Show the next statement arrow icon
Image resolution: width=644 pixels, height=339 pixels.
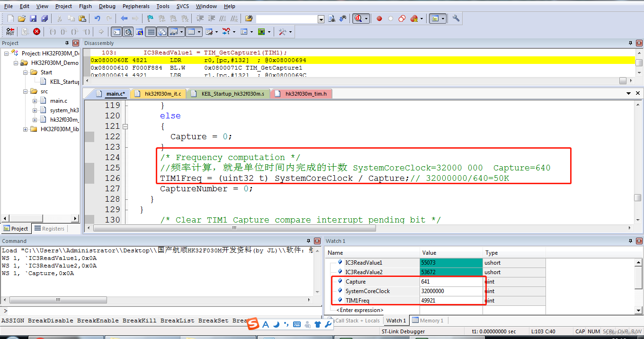point(101,32)
